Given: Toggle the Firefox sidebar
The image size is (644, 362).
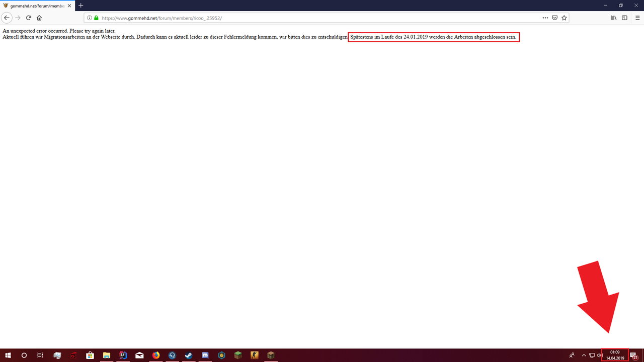Looking at the screenshot, I should (x=624, y=18).
